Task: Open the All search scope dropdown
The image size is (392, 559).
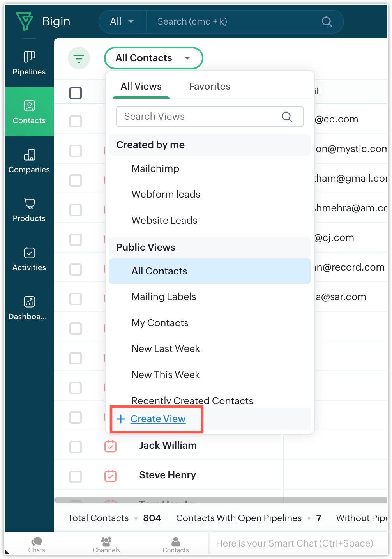Action: tap(122, 21)
